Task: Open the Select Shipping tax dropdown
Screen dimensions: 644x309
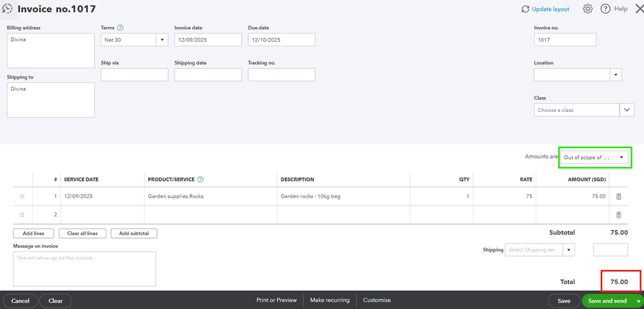Action: (x=569, y=250)
